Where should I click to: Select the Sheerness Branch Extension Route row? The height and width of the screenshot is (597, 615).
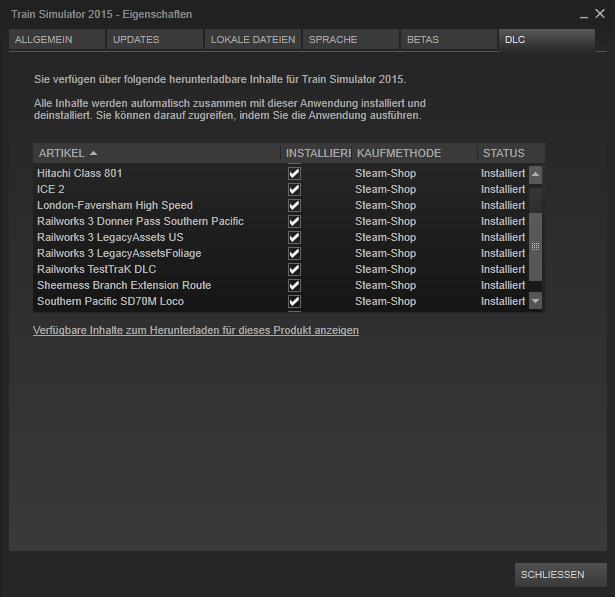280,285
